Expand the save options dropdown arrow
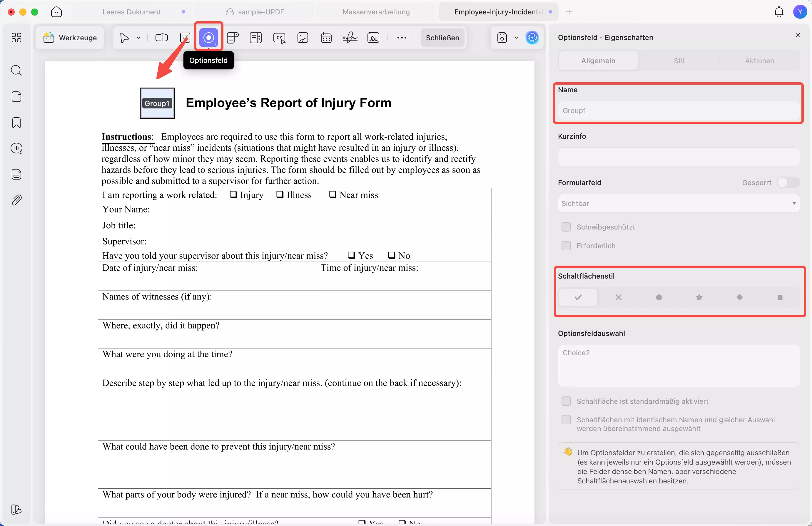812x526 pixels. 516,38
